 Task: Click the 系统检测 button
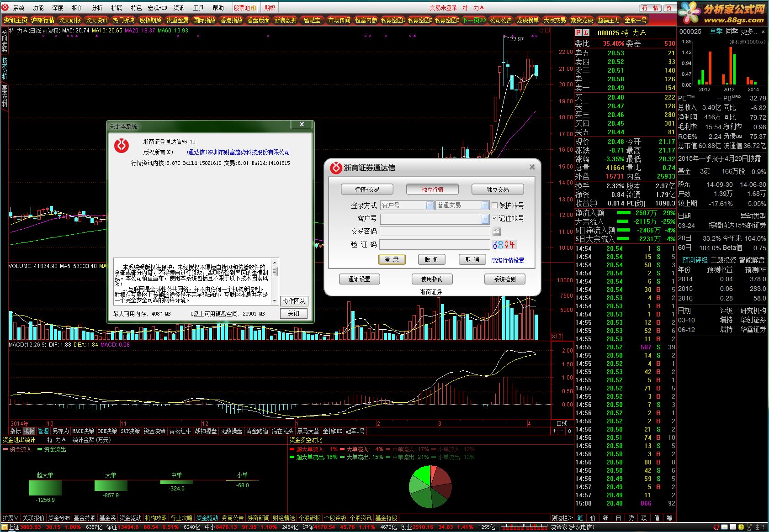coord(504,279)
